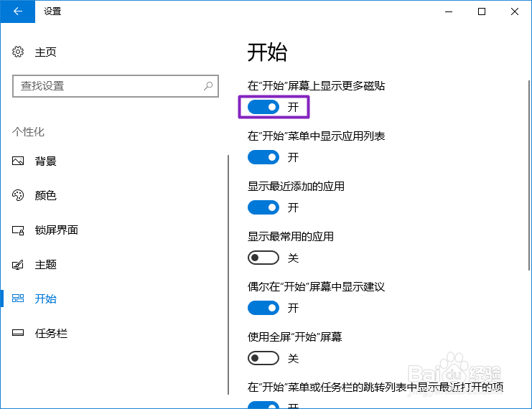Click the search magnifier icon
The width and height of the screenshot is (532, 409).
pos(208,86)
